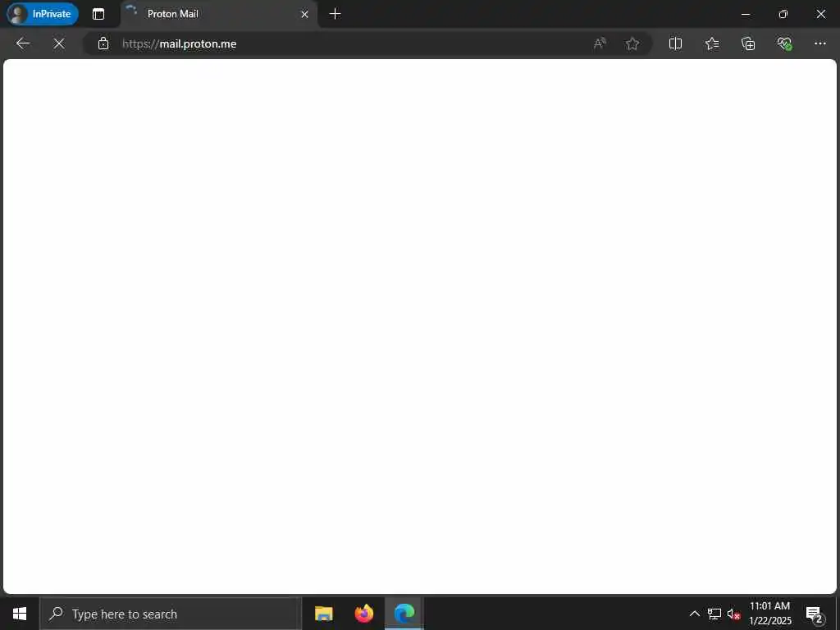Show hidden system tray icons
This screenshot has height=630, width=840.
(694, 614)
